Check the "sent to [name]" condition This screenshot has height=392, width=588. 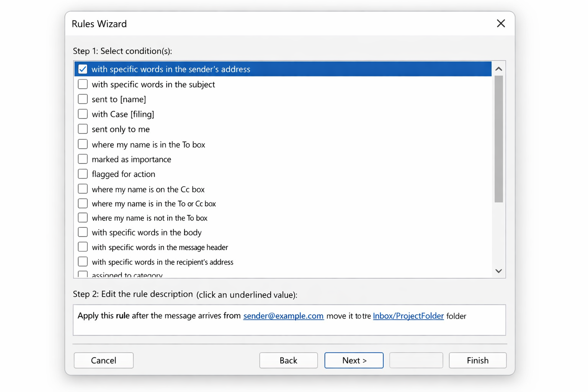coord(82,99)
